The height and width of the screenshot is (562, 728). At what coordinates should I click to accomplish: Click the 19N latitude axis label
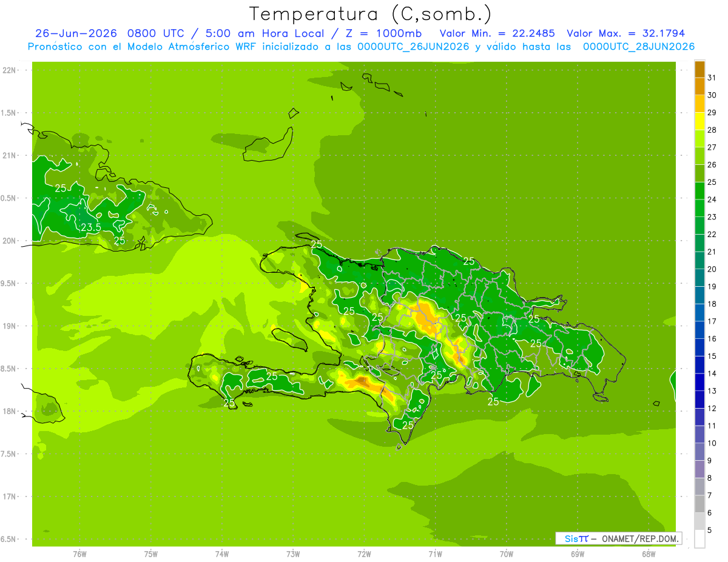[x=9, y=326]
